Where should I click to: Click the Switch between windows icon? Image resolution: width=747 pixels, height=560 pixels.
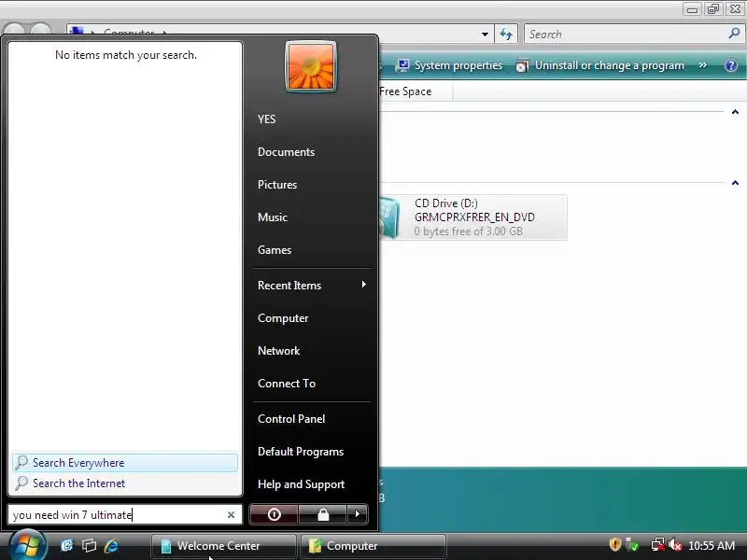click(x=89, y=546)
